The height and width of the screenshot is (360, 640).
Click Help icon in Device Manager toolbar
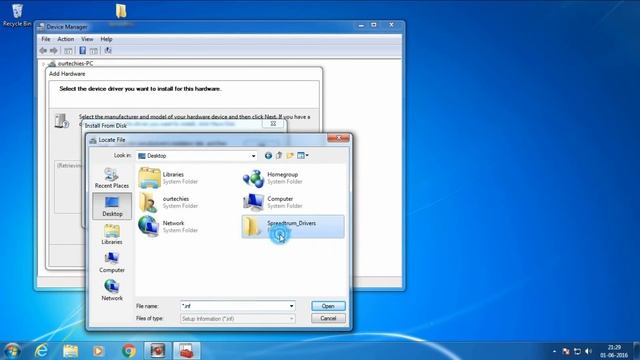(x=82, y=51)
